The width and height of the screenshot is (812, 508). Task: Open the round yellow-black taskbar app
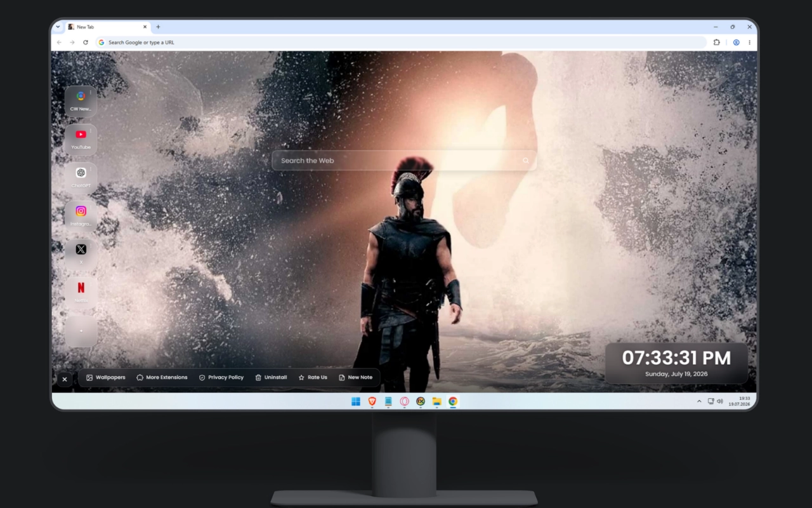click(x=420, y=401)
